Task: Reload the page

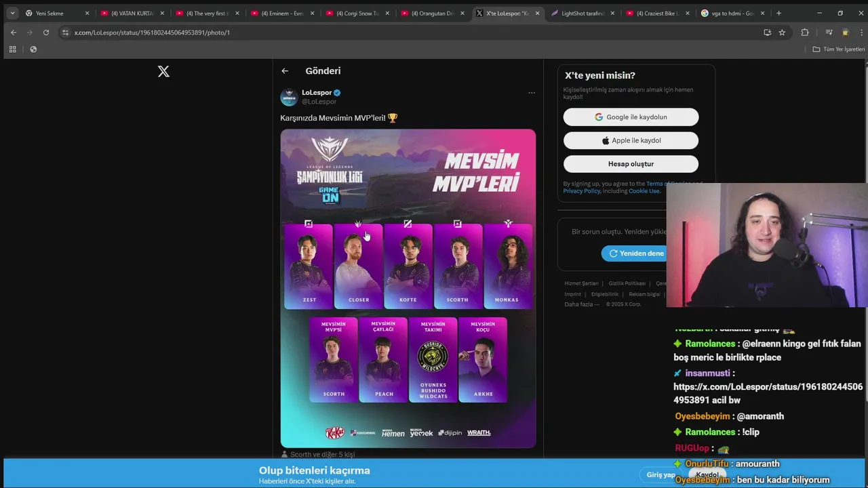Action: 45,32
